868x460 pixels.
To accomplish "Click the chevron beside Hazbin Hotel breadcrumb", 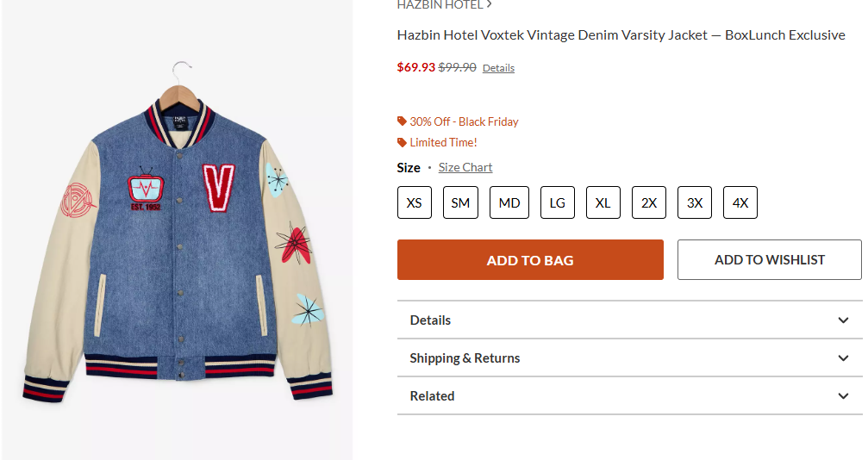I will (489, 4).
